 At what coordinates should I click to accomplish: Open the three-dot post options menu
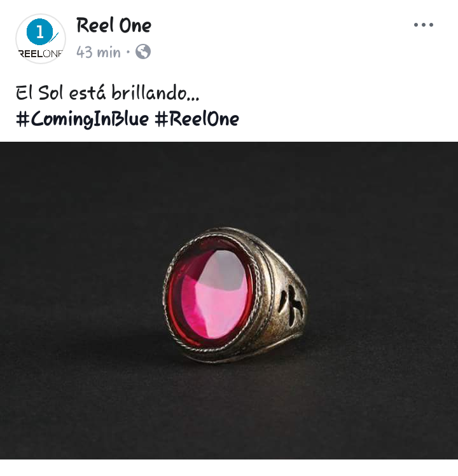click(424, 25)
